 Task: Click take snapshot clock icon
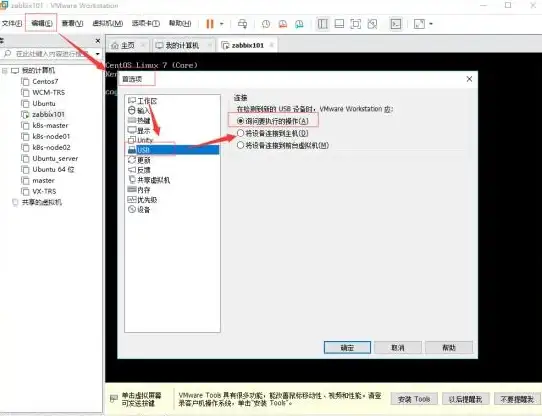tap(266, 24)
